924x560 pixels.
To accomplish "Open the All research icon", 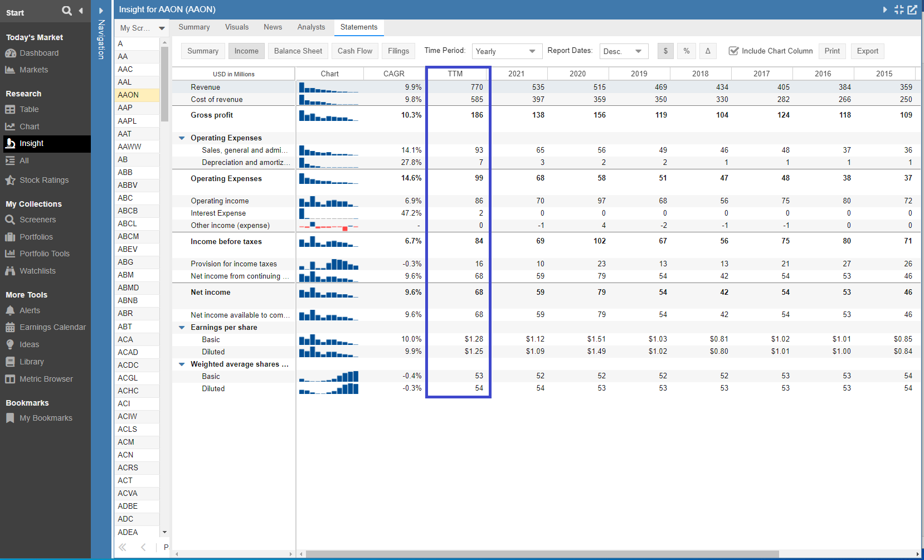I will click(10, 160).
